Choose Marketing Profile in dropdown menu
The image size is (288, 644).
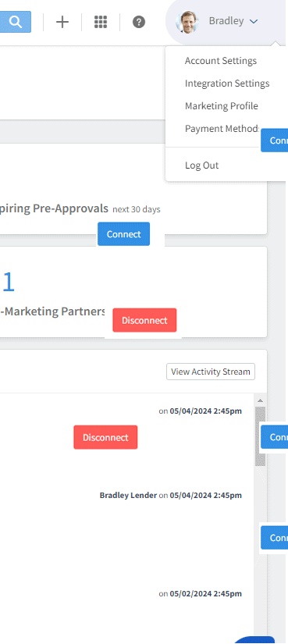[x=222, y=106]
